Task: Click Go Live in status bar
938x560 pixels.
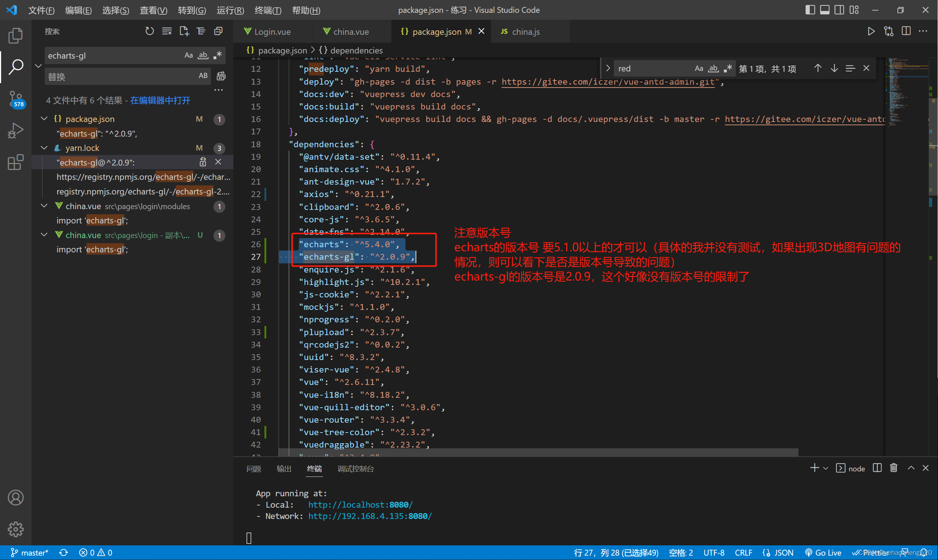Action: (x=823, y=552)
